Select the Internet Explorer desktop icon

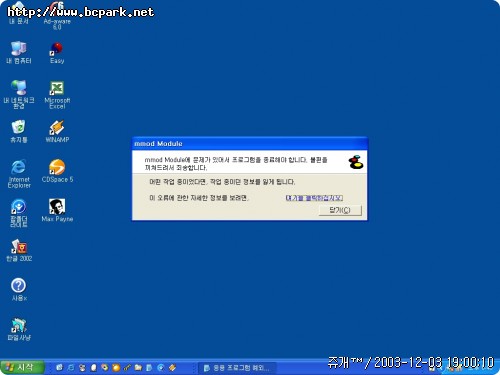tap(19, 174)
